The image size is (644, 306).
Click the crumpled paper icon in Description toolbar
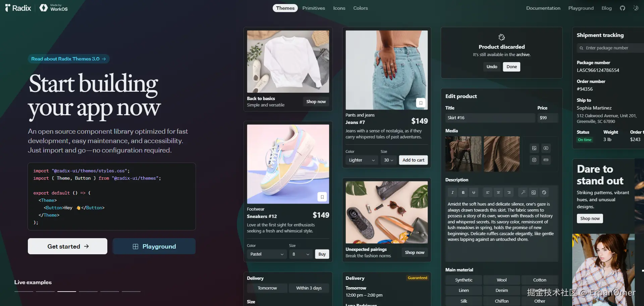pos(544,192)
